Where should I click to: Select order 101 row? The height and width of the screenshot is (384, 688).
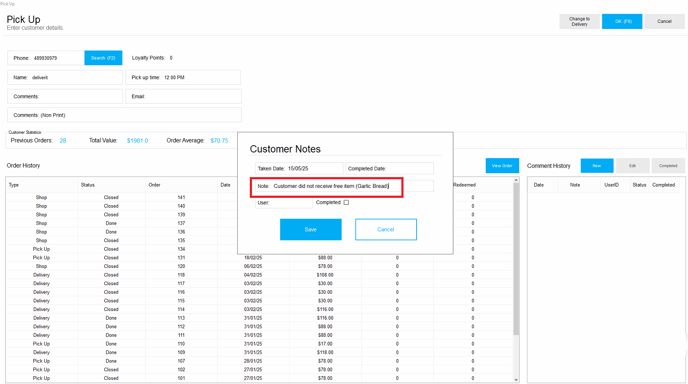coord(259,378)
